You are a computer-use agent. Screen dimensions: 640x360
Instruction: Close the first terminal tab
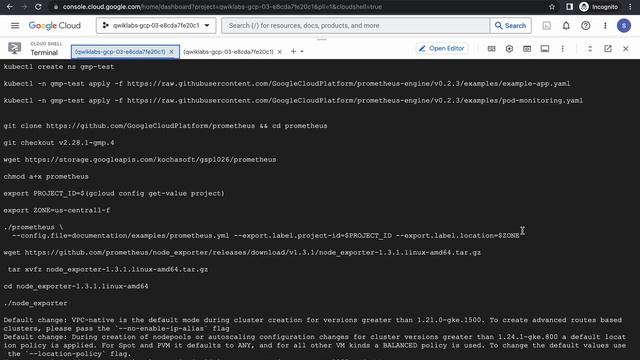pos(171,52)
